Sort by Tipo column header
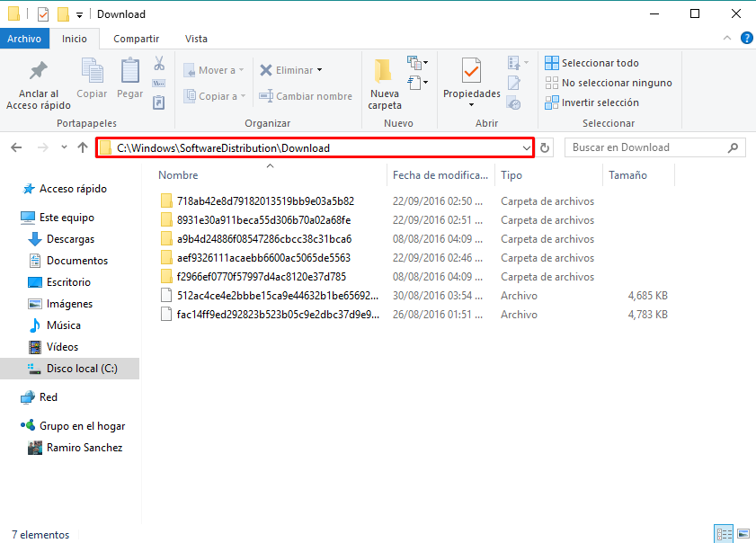 511,175
